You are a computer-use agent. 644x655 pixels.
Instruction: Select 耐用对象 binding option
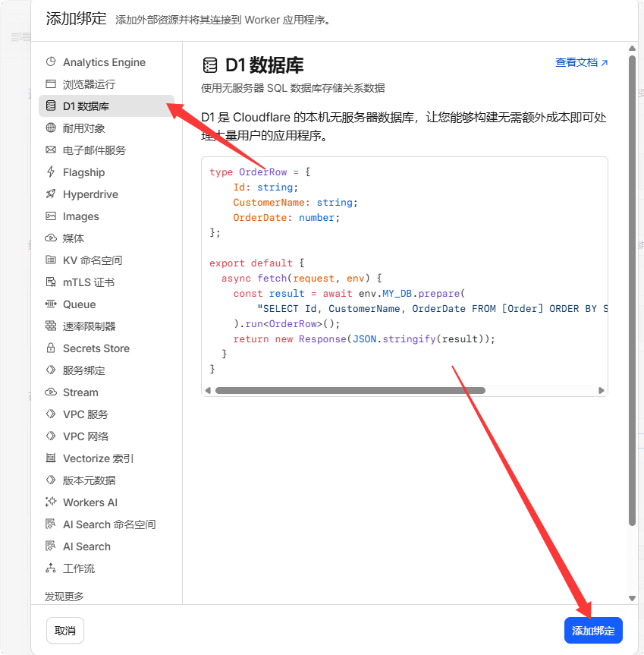(x=106, y=128)
